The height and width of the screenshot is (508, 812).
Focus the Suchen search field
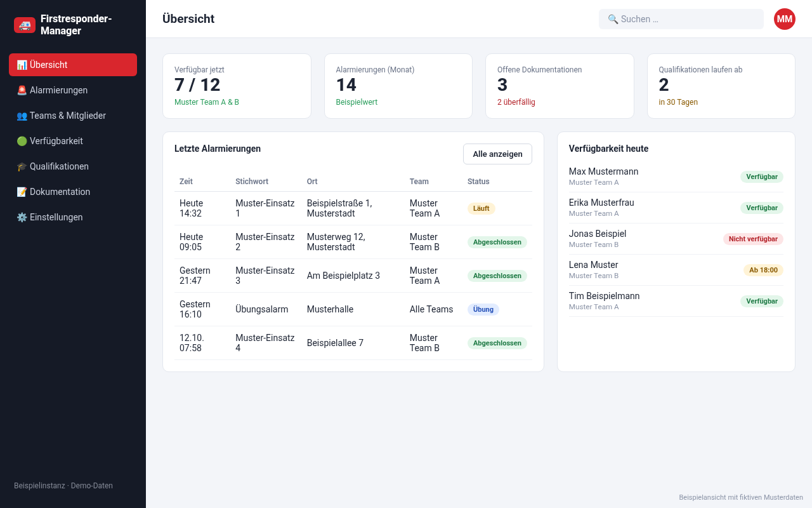[x=681, y=19]
